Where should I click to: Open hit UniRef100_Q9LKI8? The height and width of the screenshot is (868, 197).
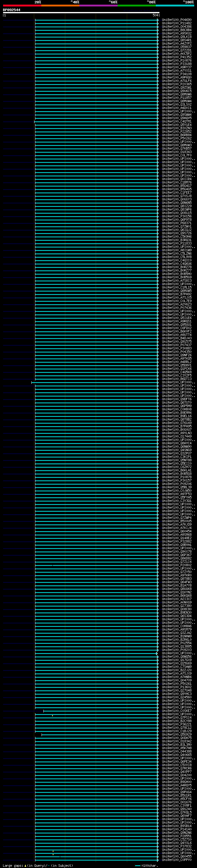pyautogui.click(x=177, y=37)
